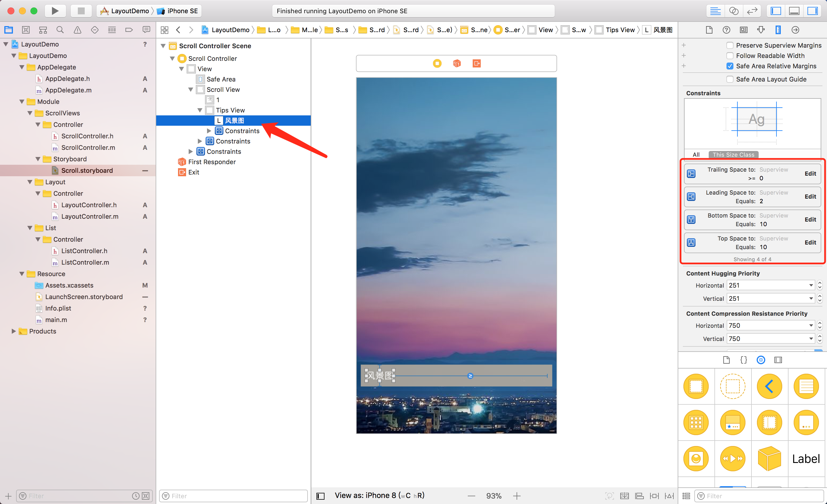The width and height of the screenshot is (827, 504).
Task: Open Horizontal hugging priority dropdown
Action: click(x=811, y=285)
